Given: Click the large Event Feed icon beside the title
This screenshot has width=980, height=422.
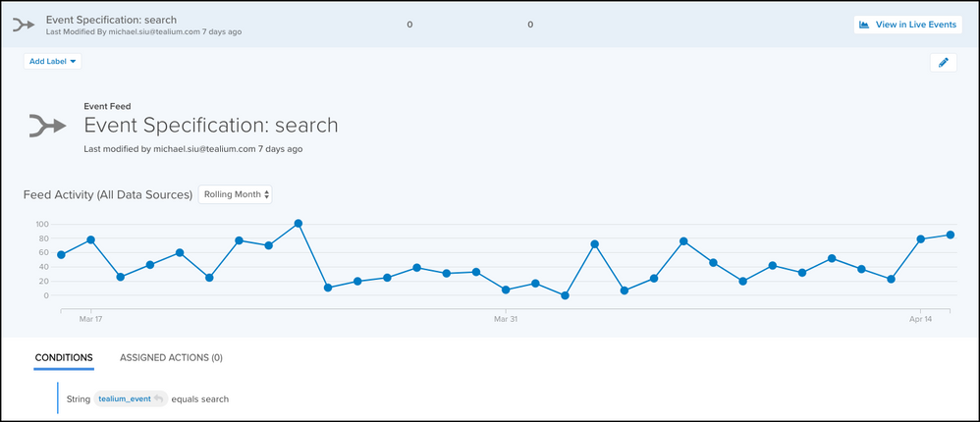Looking at the screenshot, I should tap(47, 126).
